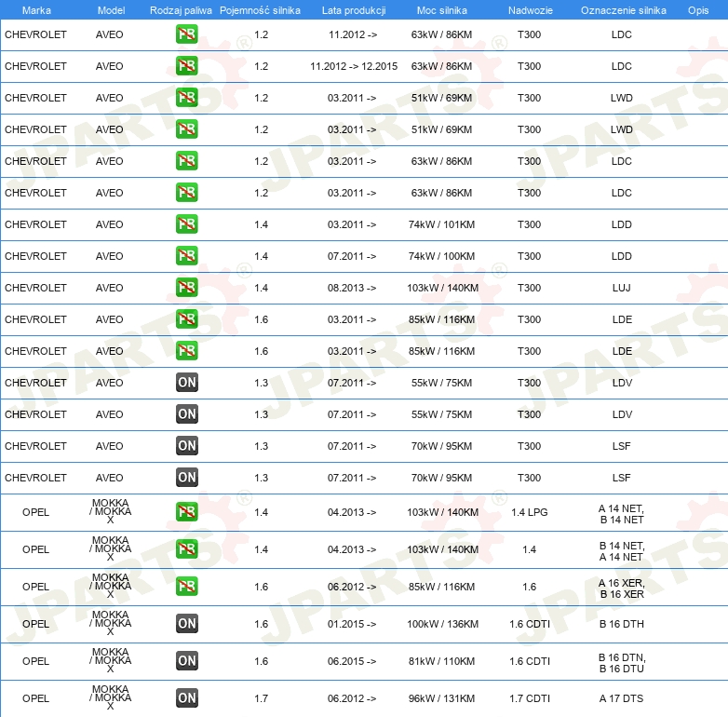Click the Rodzaj paliwa column header
The height and width of the screenshot is (717, 728).
(181, 9)
